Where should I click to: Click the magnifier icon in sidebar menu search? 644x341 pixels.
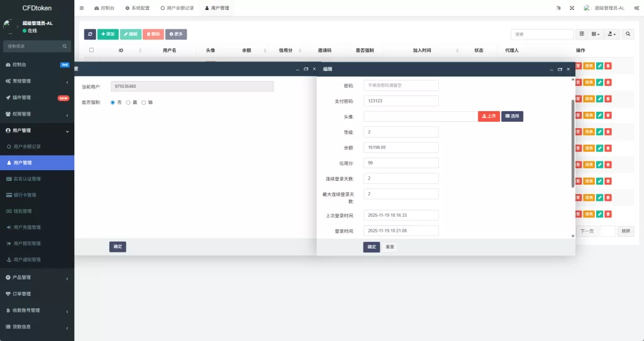65,46
